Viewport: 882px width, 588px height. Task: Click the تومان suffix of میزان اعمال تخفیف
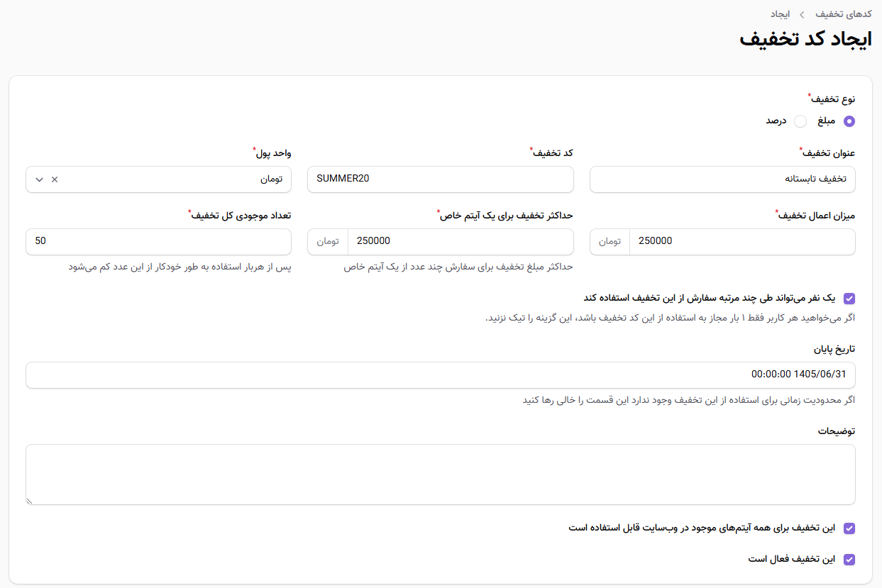[x=610, y=241]
